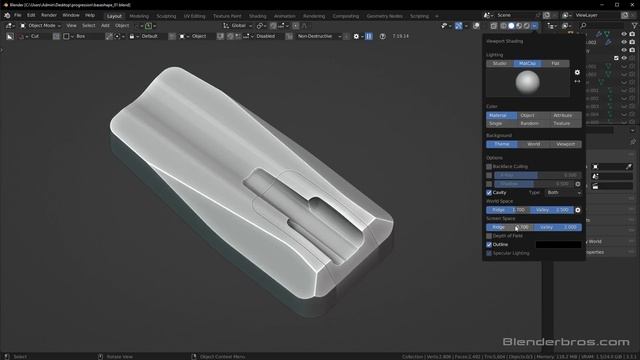This screenshot has width=640, height=360.
Task: Disable the Cavity checkbox
Action: click(x=489, y=193)
